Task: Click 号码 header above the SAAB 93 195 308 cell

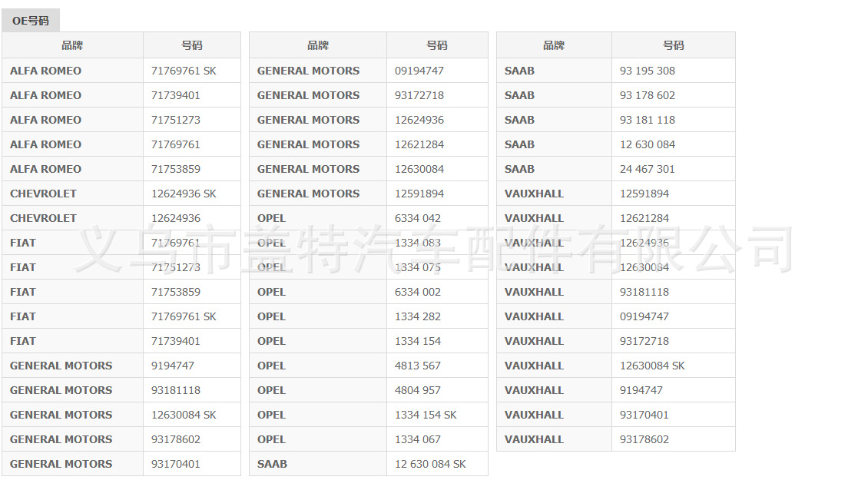Action: 673,45
